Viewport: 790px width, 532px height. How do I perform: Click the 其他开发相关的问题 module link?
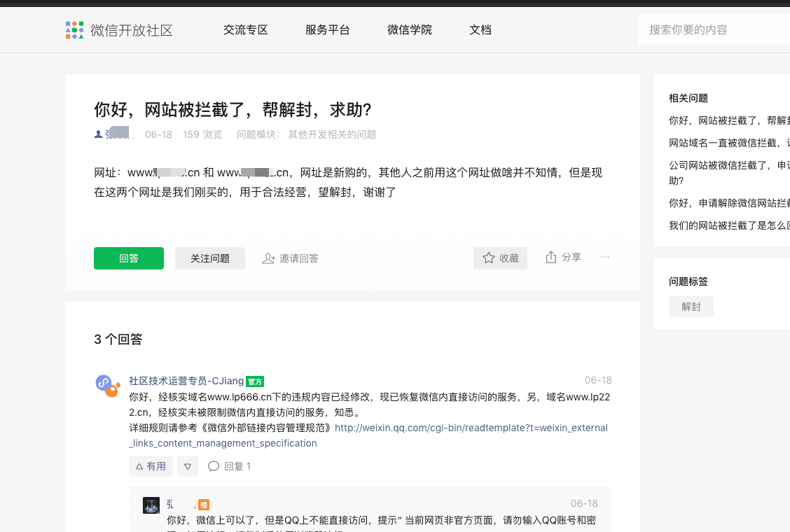332,134
